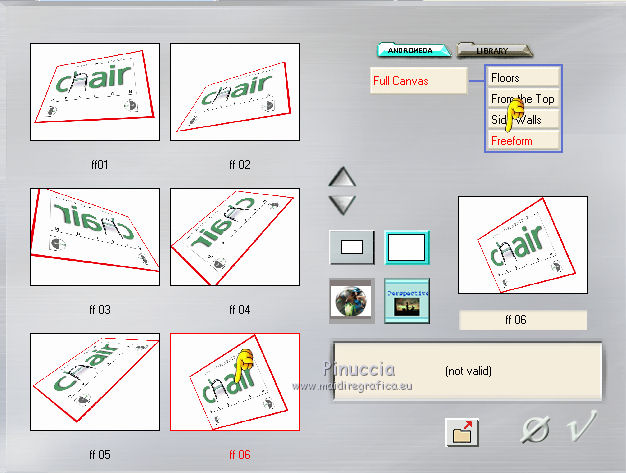Click the ff 06 preset name field
Image resolution: width=626 pixels, height=473 pixels.
[523, 320]
